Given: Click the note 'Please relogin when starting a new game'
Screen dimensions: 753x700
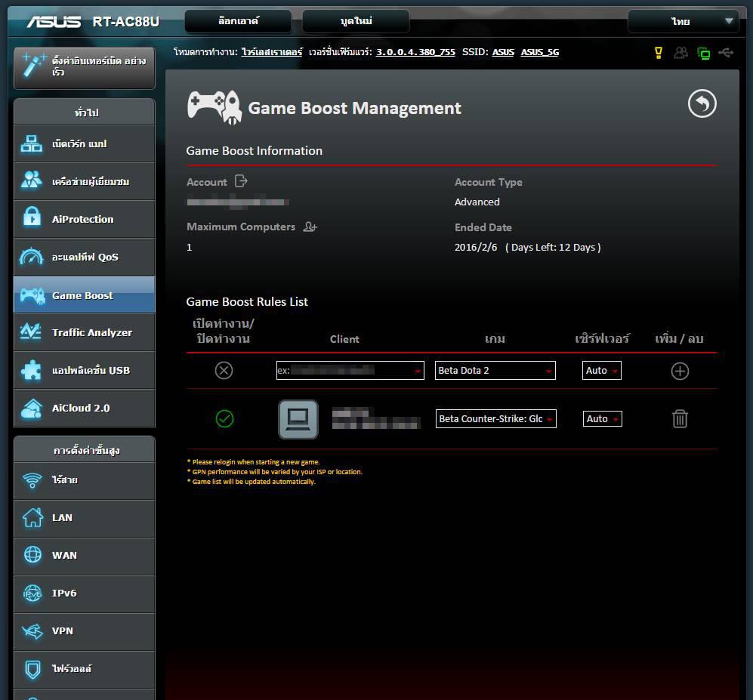Looking at the screenshot, I should [x=256, y=462].
